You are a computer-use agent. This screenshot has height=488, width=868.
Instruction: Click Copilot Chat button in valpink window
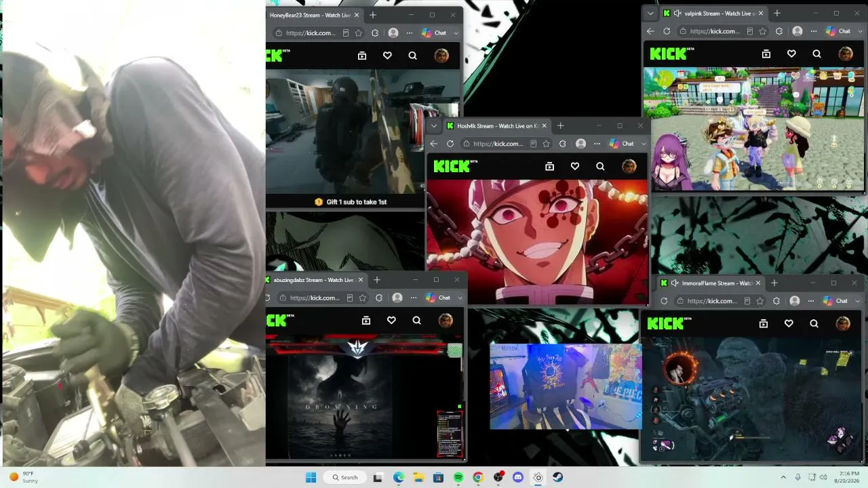(x=839, y=31)
